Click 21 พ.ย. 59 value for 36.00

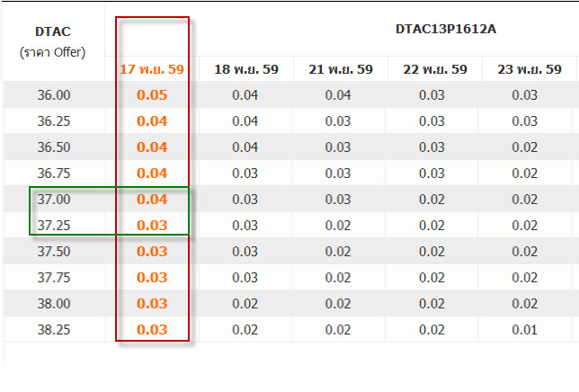pyautogui.click(x=338, y=95)
